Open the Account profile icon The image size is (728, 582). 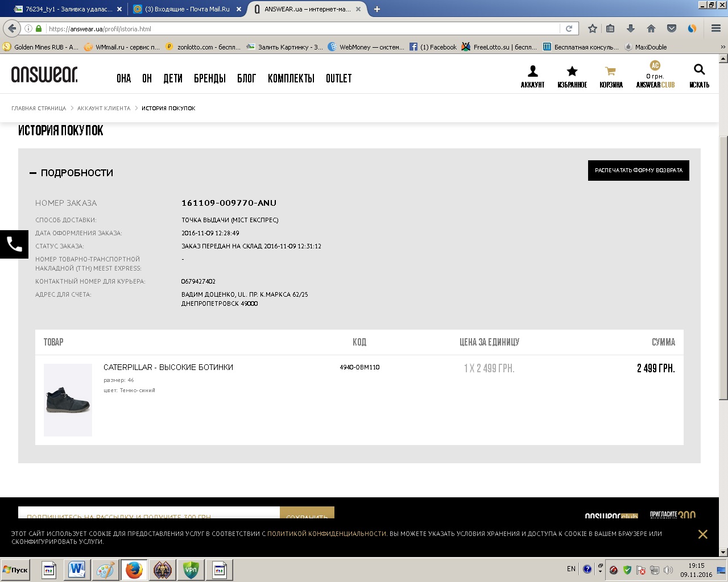[x=532, y=76]
